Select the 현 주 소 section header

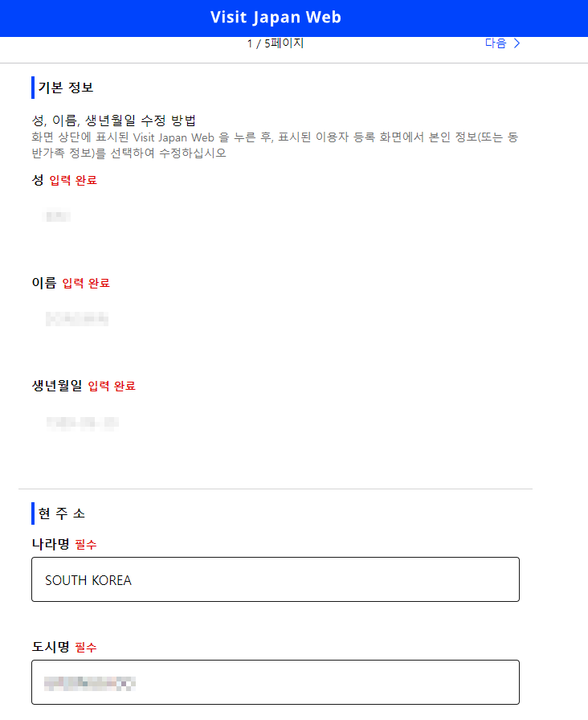tap(62, 513)
